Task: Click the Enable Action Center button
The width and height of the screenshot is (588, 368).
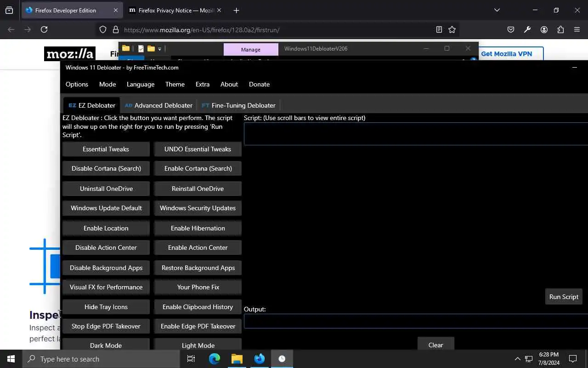Action: click(198, 247)
